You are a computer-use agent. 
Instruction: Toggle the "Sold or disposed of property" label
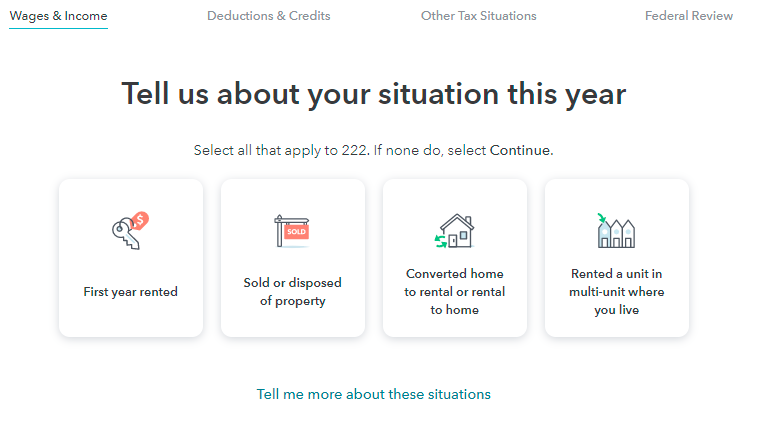click(x=292, y=292)
